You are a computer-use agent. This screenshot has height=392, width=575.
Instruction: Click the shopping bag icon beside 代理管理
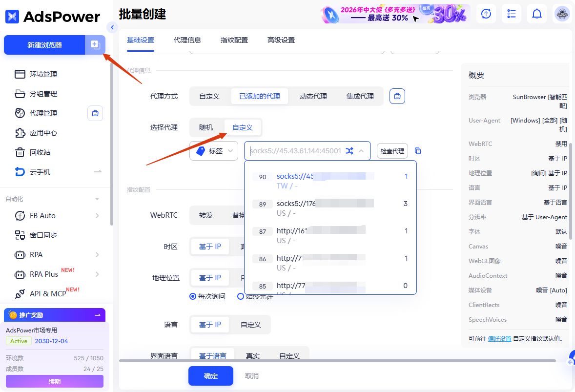coord(95,113)
